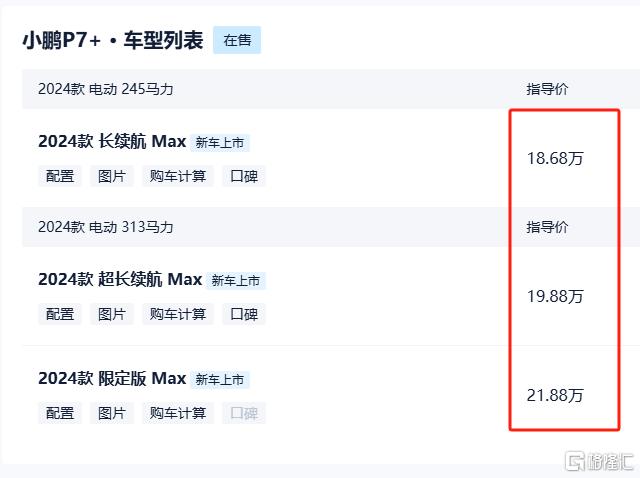Open the 2024款 限定版 Max model link
Image resolution: width=640 pixels, height=478 pixels.
(x=112, y=378)
